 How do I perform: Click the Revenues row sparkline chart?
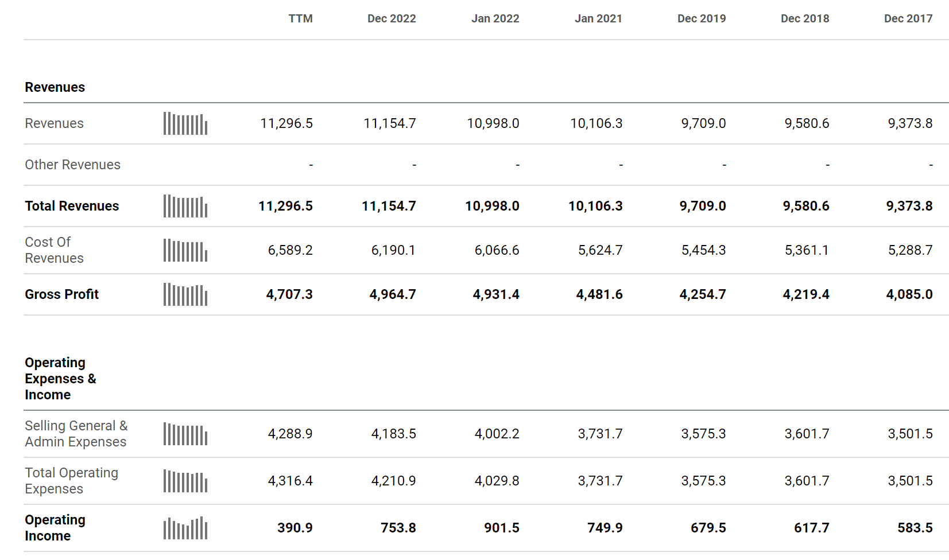(x=185, y=124)
